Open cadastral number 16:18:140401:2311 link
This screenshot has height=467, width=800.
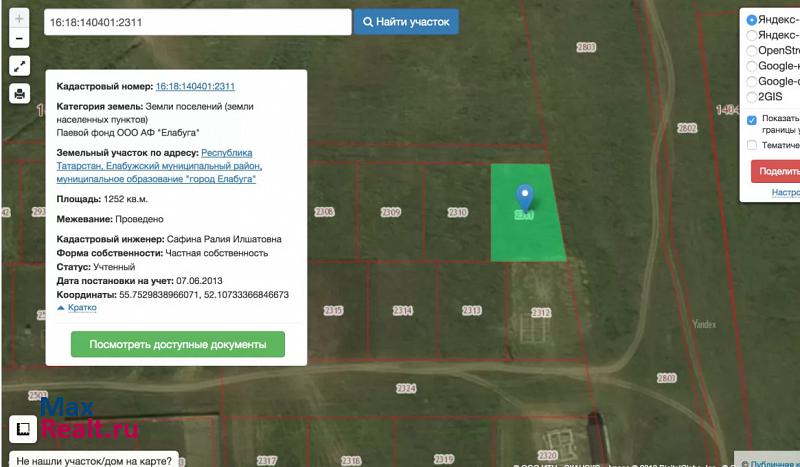point(195,87)
